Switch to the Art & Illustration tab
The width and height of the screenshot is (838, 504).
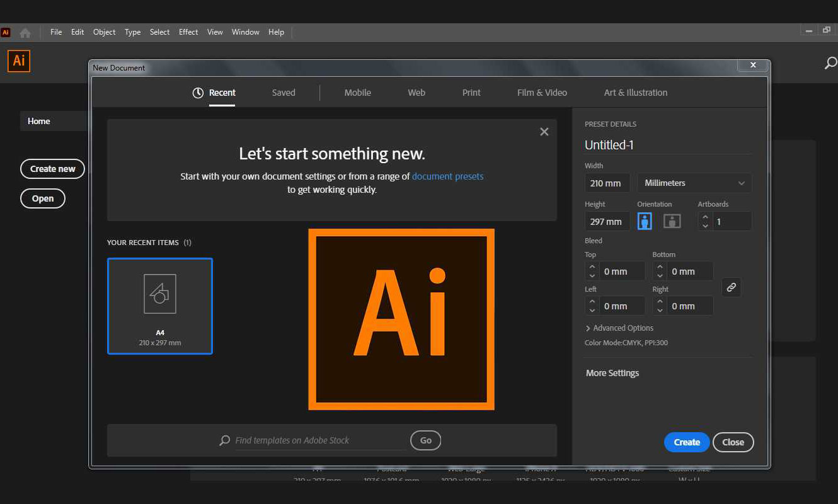coord(636,93)
